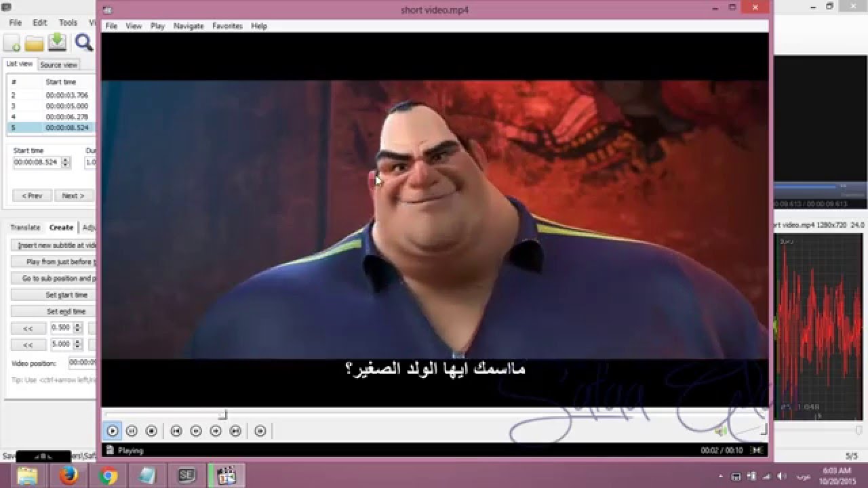Click Go to sub position and pause
Screen dimensions: 868x488
[x=54, y=278]
